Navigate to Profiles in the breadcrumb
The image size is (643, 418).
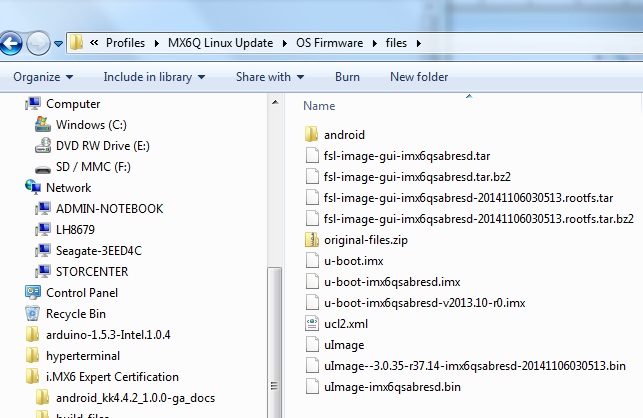[x=125, y=43]
